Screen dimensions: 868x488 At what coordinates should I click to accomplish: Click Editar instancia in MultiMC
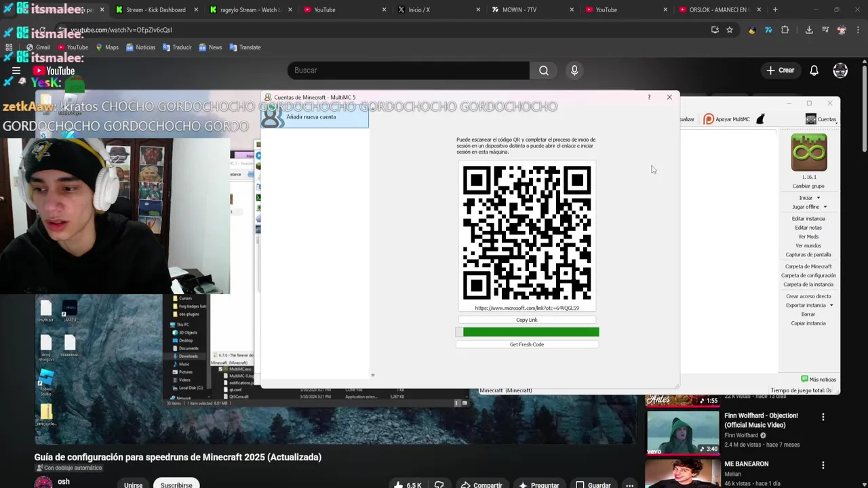tap(808, 219)
